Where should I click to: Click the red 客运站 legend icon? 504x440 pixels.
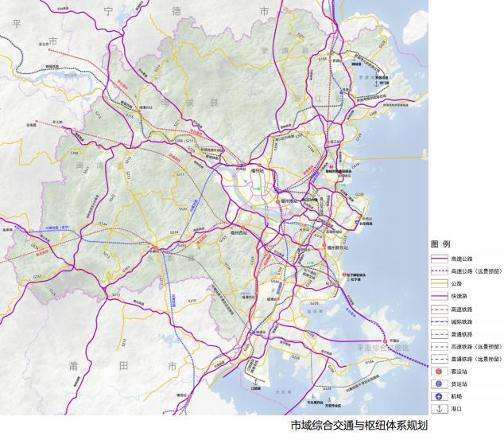(439, 372)
